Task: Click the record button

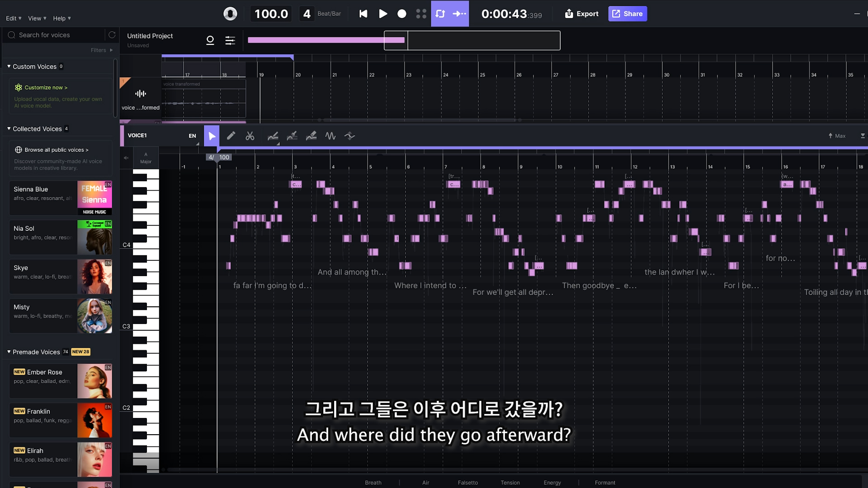Action: (401, 14)
